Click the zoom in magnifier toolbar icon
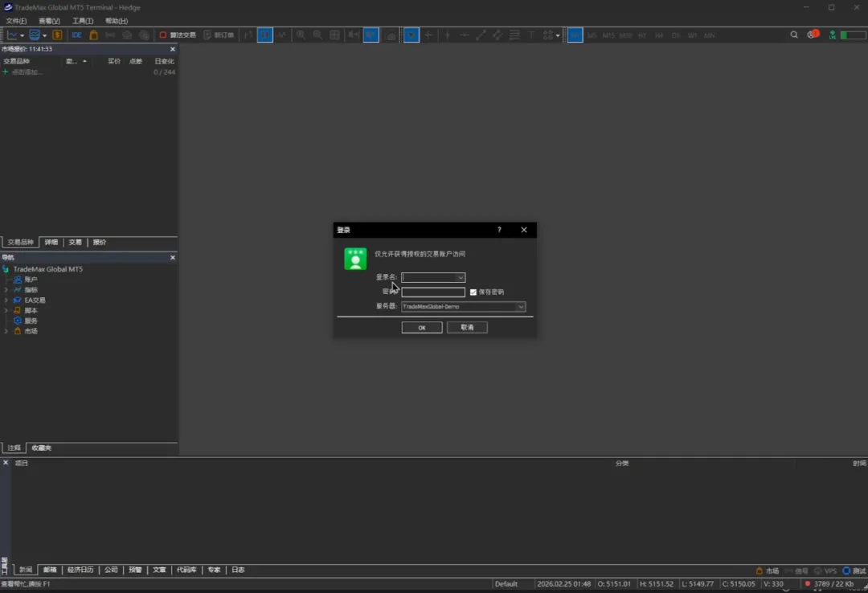 pos(301,35)
